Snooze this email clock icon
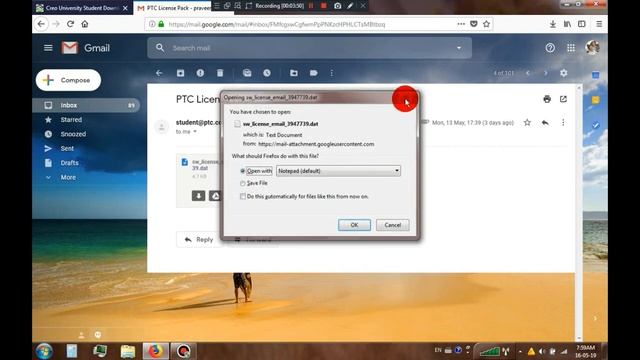The height and width of the screenshot is (360, 640). [267, 73]
